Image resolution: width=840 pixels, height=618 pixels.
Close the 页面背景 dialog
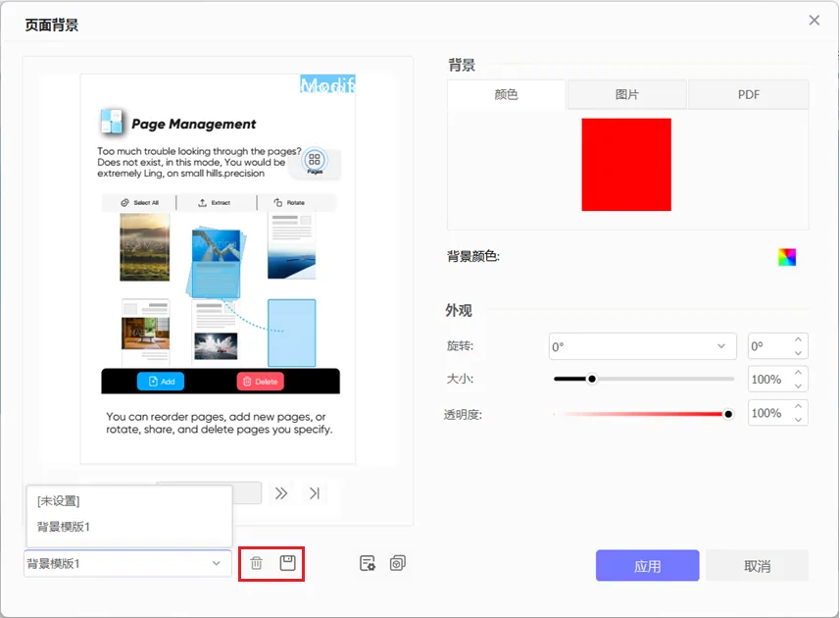coord(815,21)
